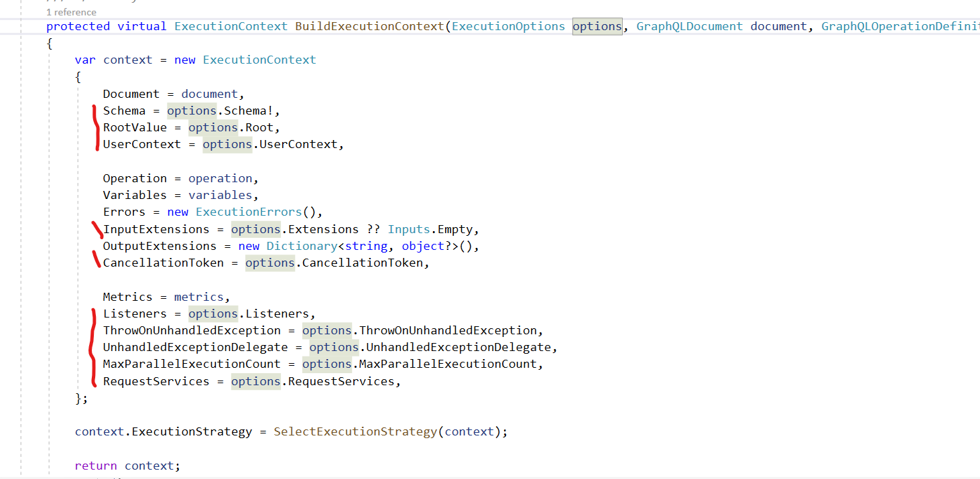Click the GraphQLDocument type in the parameter list

click(x=689, y=26)
